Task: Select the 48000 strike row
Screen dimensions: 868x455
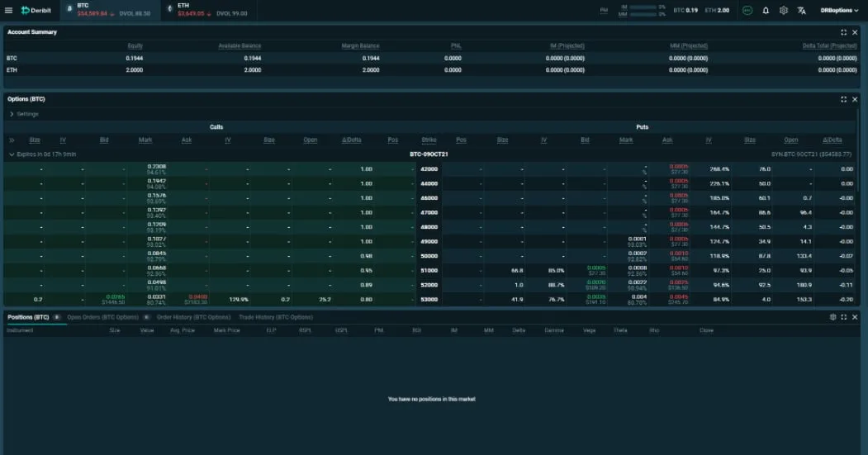Action: 429,227
